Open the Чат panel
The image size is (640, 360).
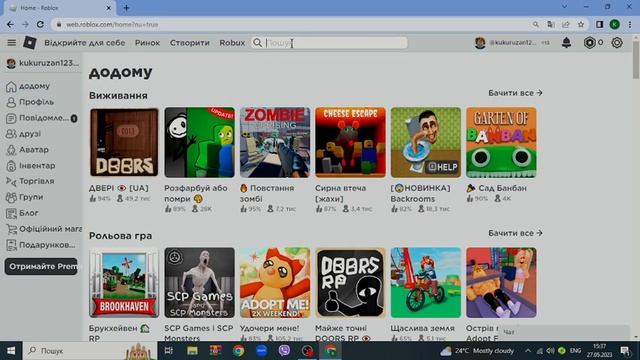563,332
